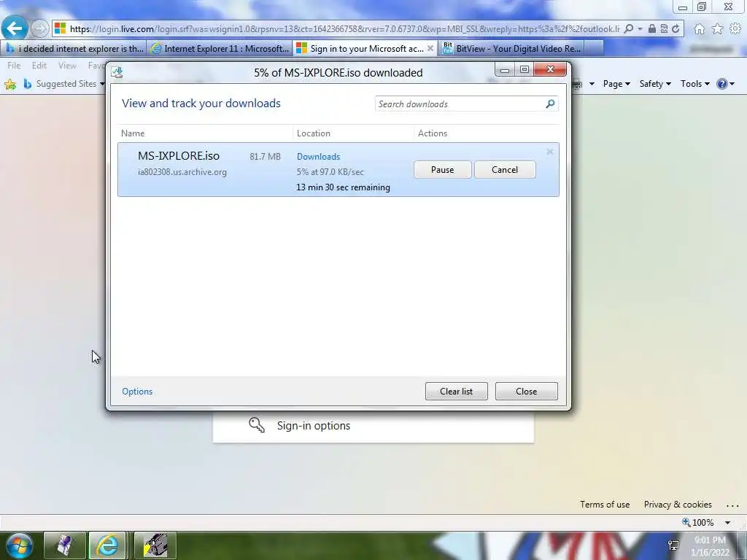This screenshot has width=747, height=560.
Task: Open the address bar dropdown arrow
Action: tap(640, 29)
